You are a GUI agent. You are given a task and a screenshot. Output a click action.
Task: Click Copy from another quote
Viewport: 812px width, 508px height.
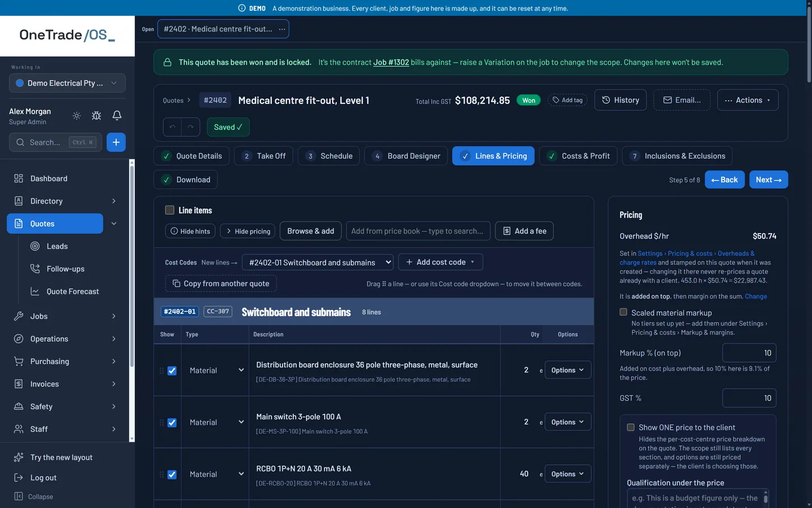coord(221,283)
